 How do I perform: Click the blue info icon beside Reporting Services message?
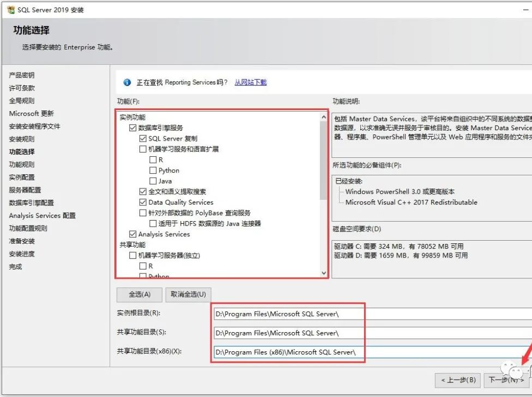(128, 82)
